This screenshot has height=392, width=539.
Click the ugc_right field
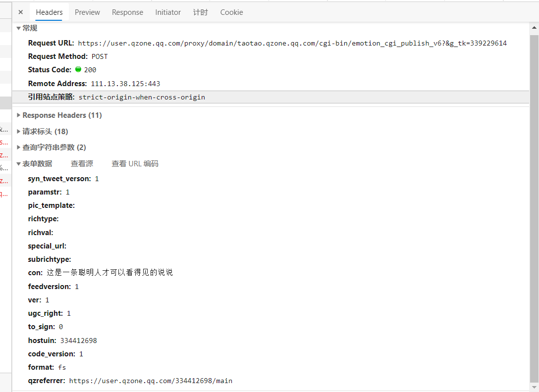point(49,313)
